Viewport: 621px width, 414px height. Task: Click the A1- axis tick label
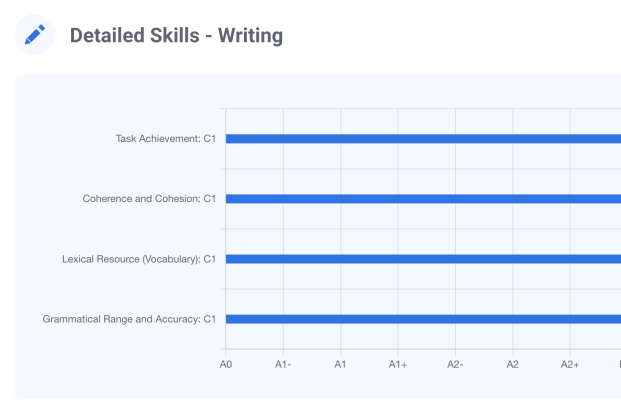(283, 365)
